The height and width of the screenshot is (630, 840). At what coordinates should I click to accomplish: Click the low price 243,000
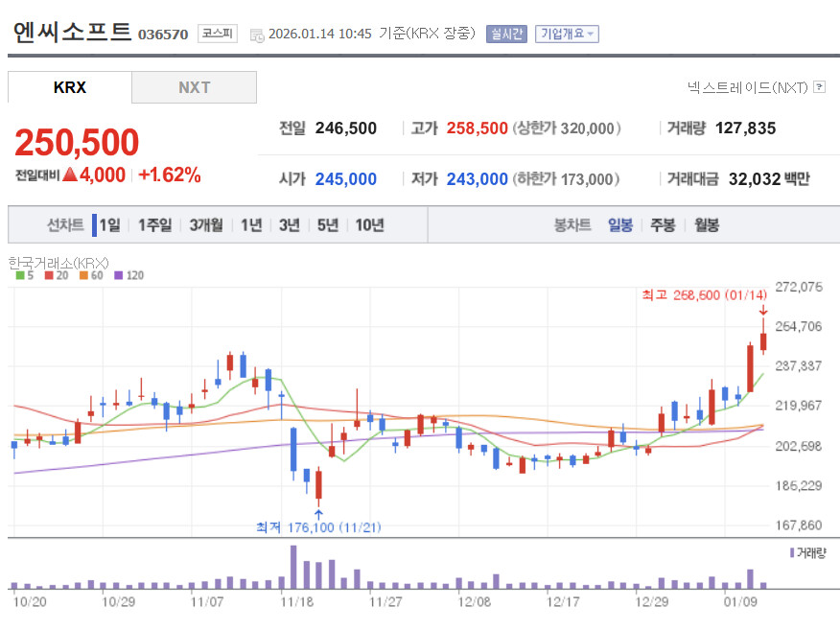click(477, 179)
